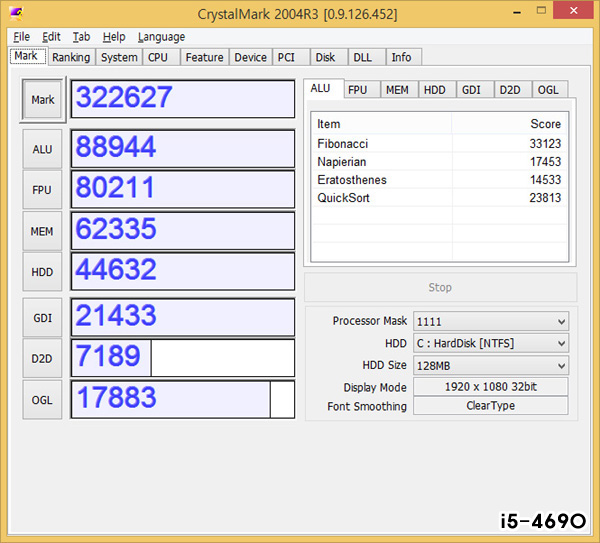
Task: Run the MEM benchmark button
Action: pos(43,231)
